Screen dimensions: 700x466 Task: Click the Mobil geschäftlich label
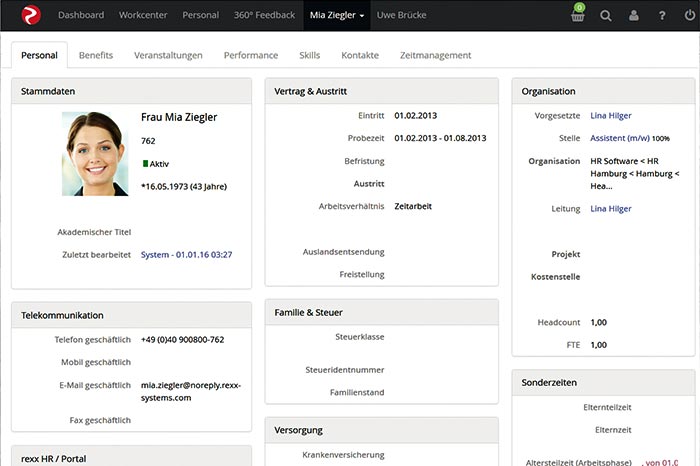96,362
